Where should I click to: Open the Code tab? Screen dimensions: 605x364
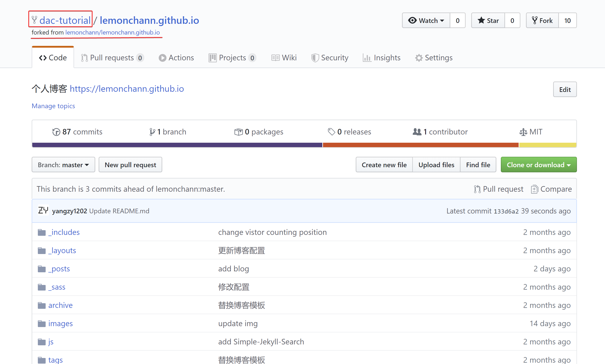coord(53,57)
